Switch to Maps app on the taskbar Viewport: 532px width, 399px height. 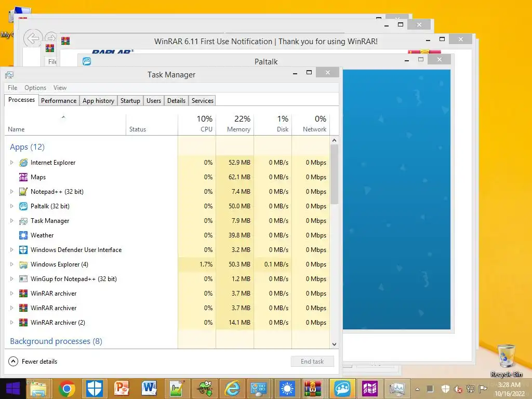click(x=370, y=389)
